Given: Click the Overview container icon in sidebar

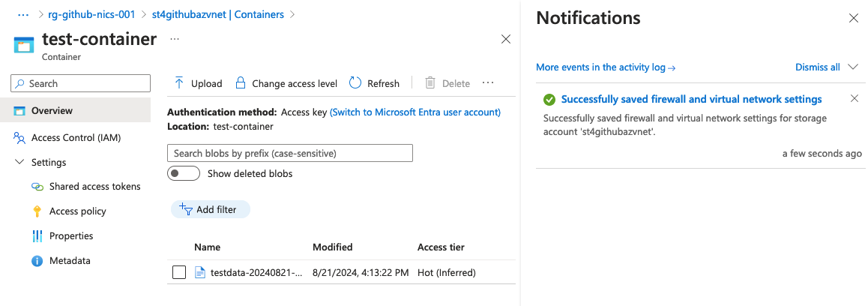Looking at the screenshot, I should 19,111.
